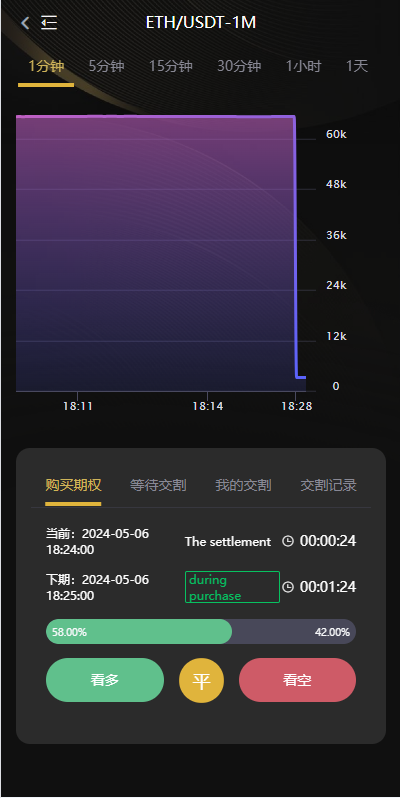This screenshot has height=798, width=400.
Task: Open the 购买期权 tab
Action: point(73,485)
